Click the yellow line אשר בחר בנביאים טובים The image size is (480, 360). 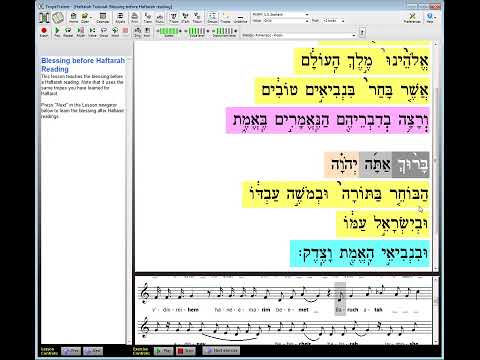[342, 91]
